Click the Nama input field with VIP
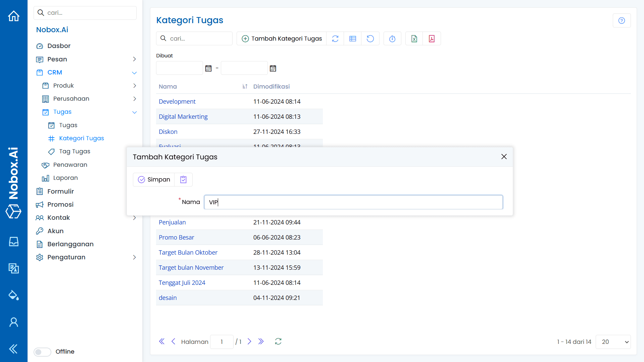The width and height of the screenshot is (644, 362). click(x=353, y=202)
